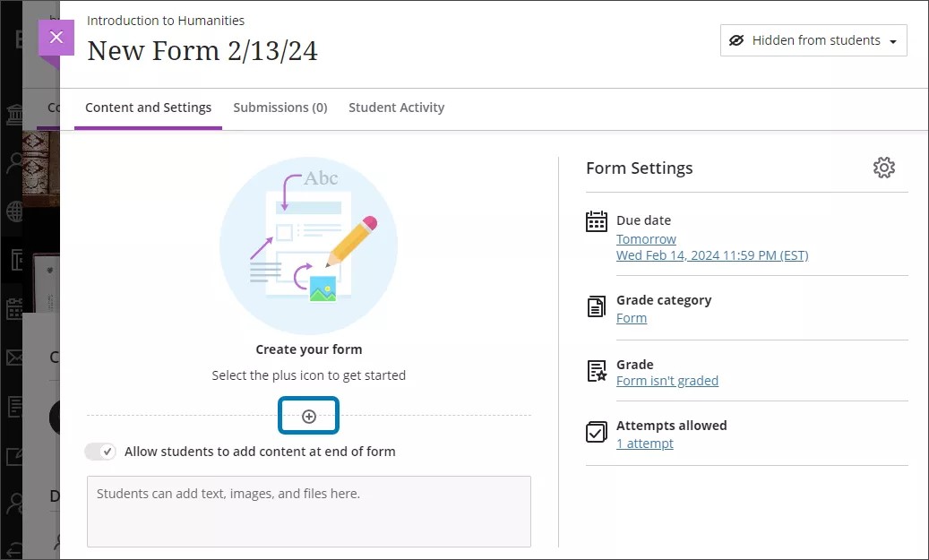Open the Form Settings gear icon

[x=884, y=168]
